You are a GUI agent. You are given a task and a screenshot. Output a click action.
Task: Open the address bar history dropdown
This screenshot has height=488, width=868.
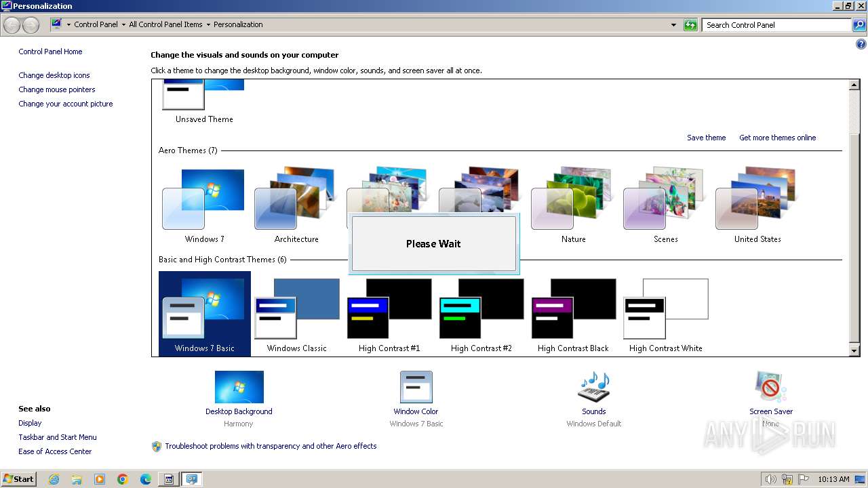(x=673, y=25)
